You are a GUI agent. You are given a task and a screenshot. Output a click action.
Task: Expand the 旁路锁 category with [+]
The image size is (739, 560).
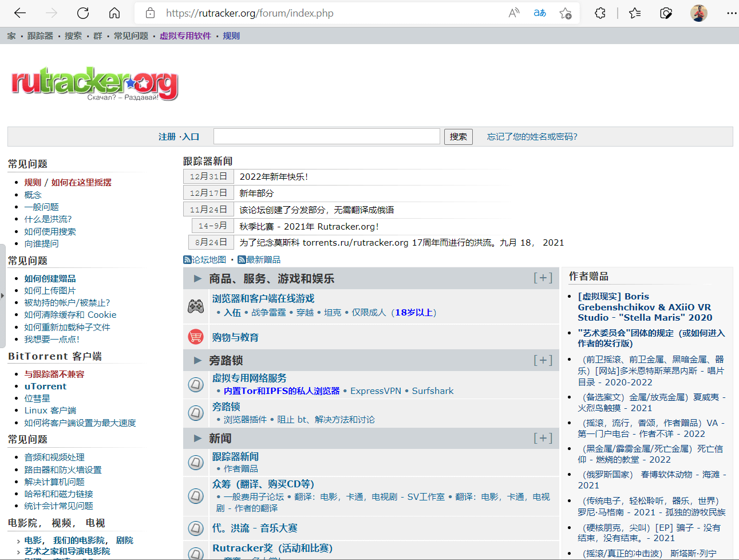(x=543, y=360)
